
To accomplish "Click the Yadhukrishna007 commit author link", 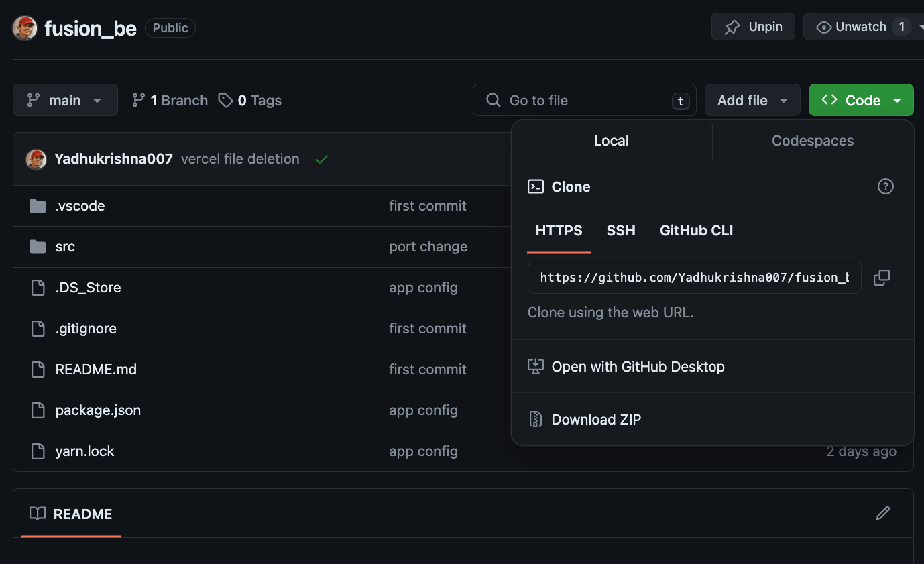I will (x=113, y=159).
